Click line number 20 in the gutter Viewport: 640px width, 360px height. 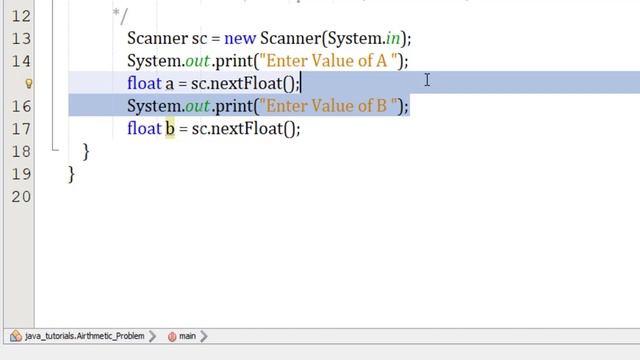pyautogui.click(x=21, y=197)
